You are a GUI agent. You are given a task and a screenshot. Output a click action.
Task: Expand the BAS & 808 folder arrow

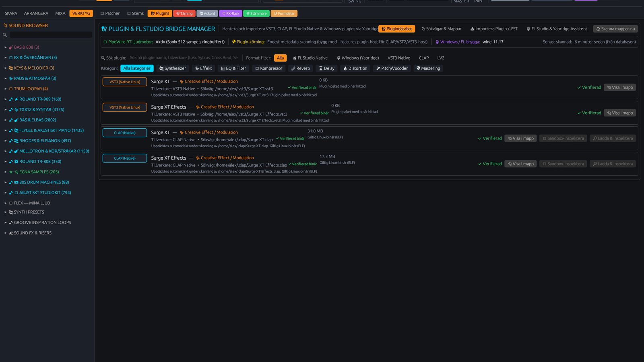tap(6, 47)
